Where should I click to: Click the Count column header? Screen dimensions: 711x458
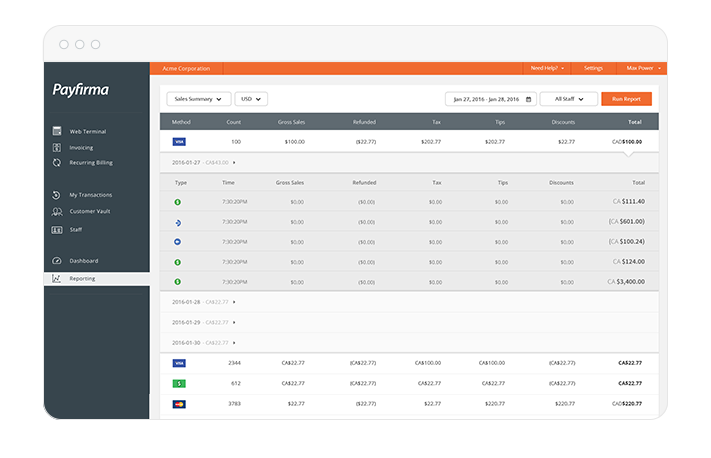[x=234, y=122]
